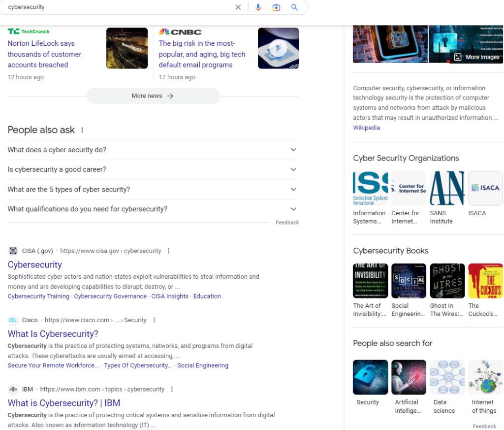Select the Internet of things related image
Image resolution: width=504 pixels, height=430 pixels.
[x=485, y=377]
